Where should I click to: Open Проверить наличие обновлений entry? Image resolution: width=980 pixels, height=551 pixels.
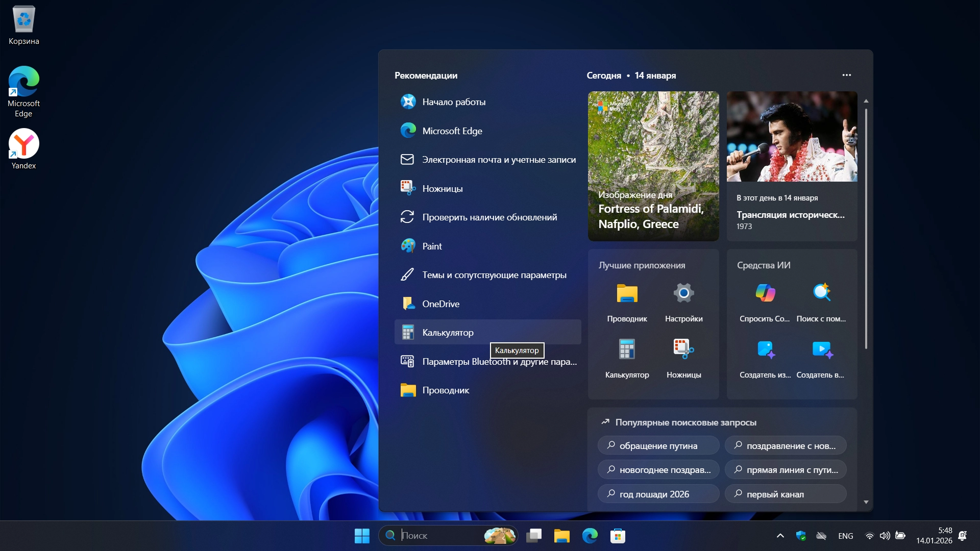pos(489,217)
